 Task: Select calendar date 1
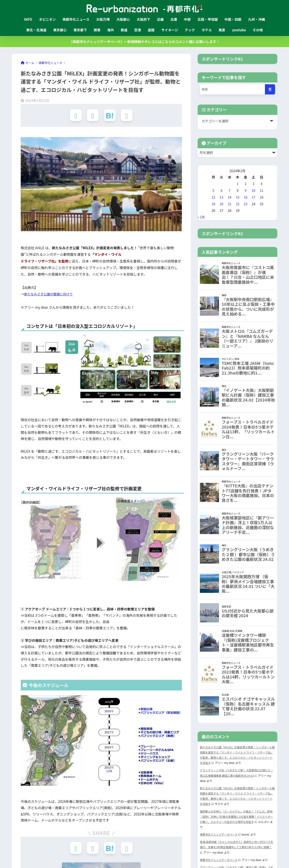[x=237, y=184]
